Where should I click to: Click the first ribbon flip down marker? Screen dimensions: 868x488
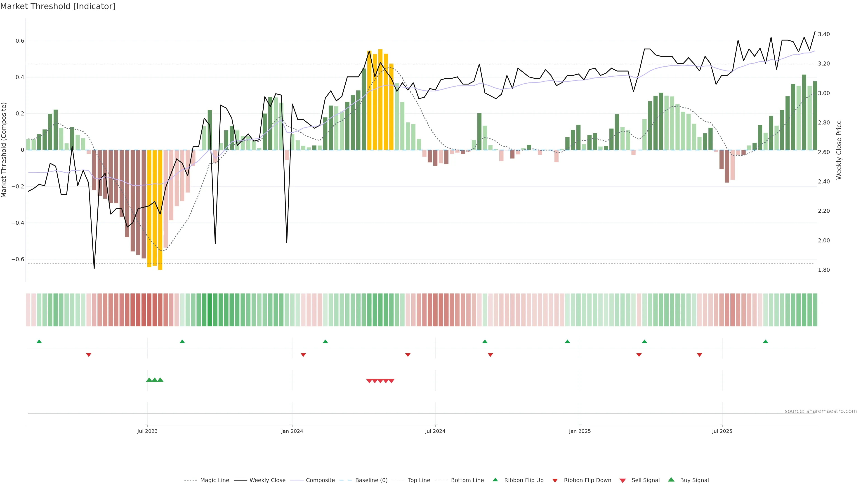click(x=89, y=355)
